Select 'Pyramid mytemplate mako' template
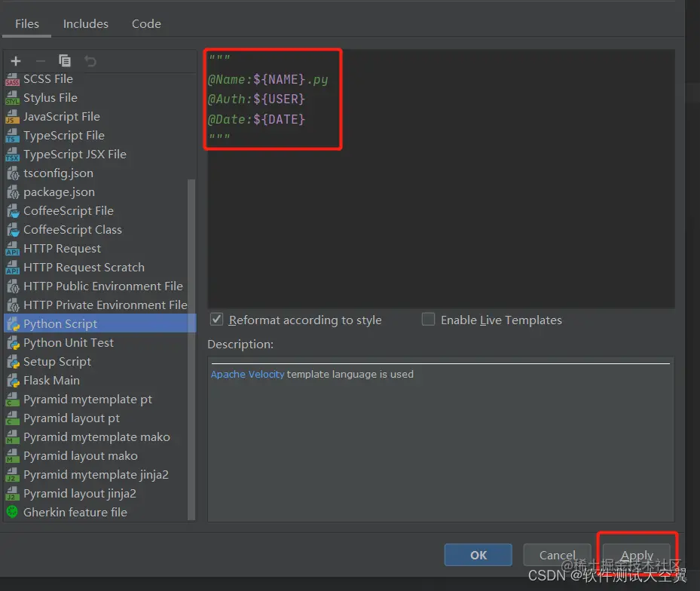Screen dimensions: 700x591 tap(96, 437)
